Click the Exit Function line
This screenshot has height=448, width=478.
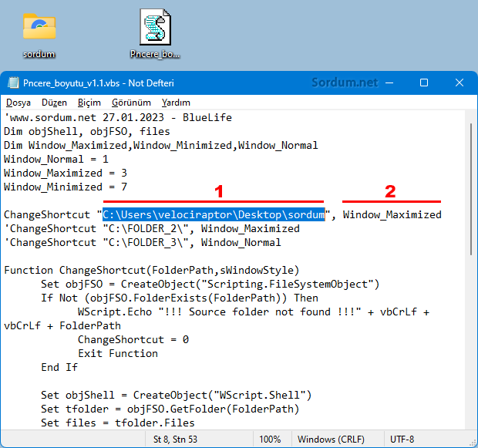pos(118,353)
